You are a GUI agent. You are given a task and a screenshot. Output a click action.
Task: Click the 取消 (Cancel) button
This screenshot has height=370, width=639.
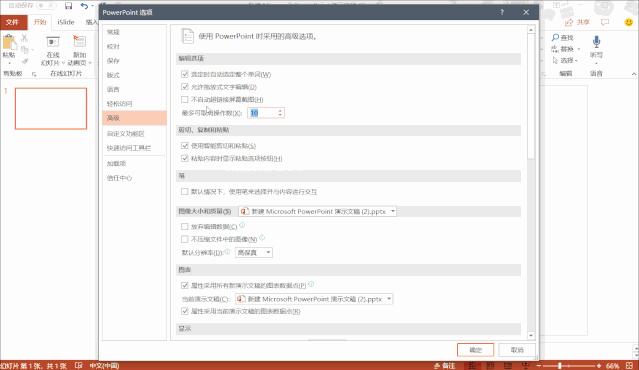point(517,350)
